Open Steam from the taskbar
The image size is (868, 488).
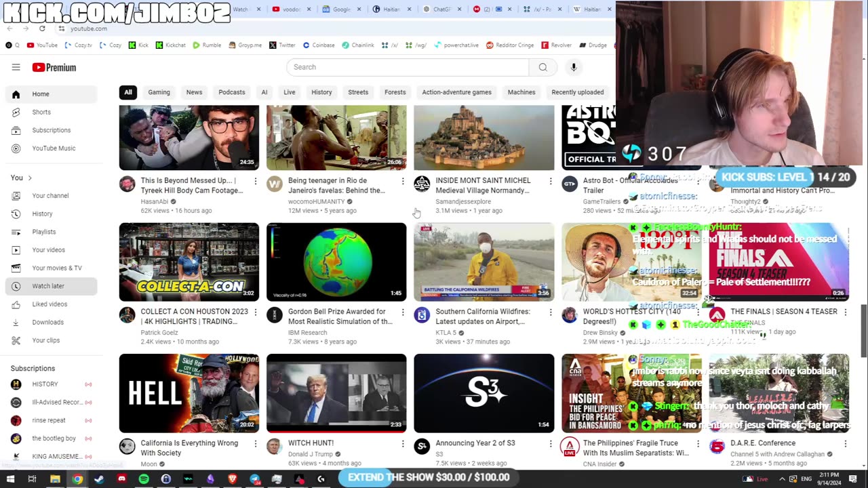coord(100,479)
